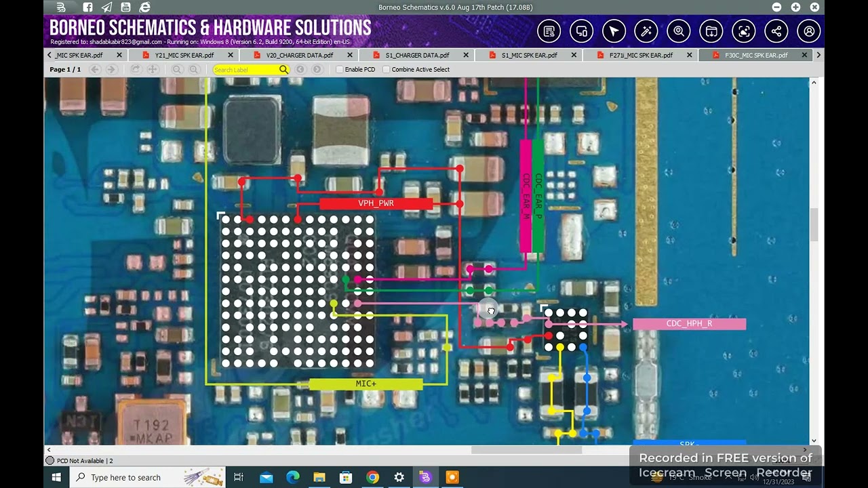Click the Windows taskbar search box

click(x=147, y=478)
